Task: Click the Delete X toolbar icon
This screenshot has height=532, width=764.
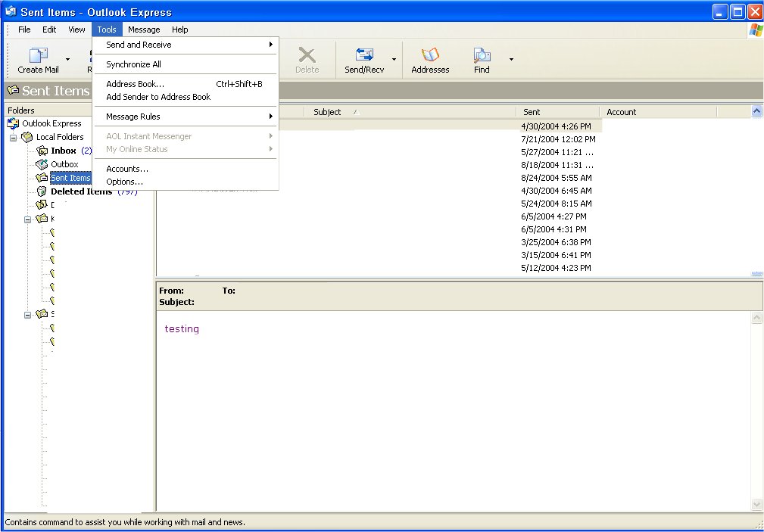Action: click(x=307, y=54)
